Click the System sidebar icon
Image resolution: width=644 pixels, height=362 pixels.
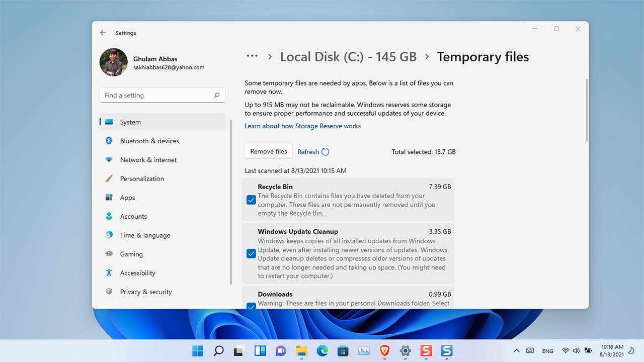click(109, 122)
